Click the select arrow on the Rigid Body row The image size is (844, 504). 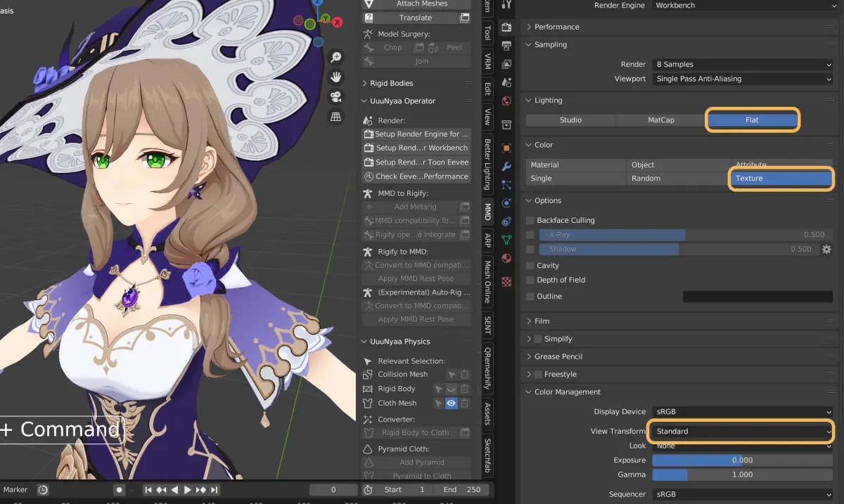click(438, 389)
